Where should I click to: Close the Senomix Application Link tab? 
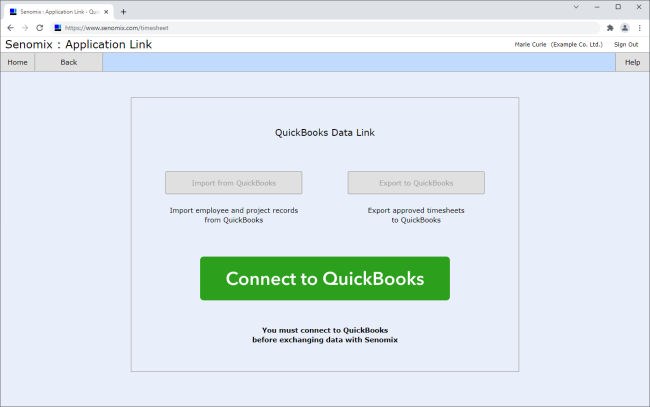pos(106,12)
